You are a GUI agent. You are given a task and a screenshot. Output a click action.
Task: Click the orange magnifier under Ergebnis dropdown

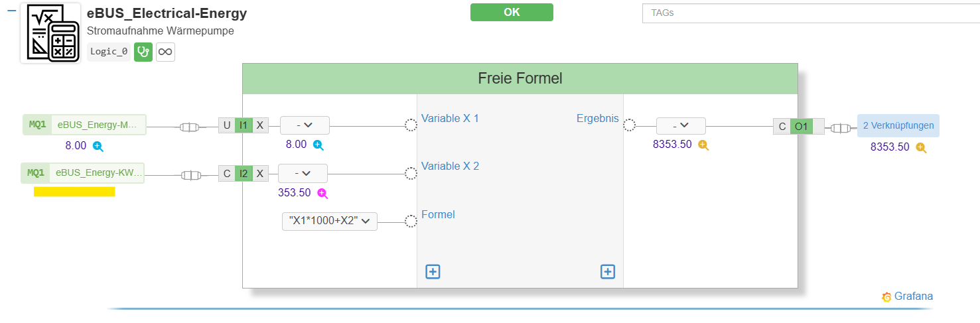click(703, 145)
